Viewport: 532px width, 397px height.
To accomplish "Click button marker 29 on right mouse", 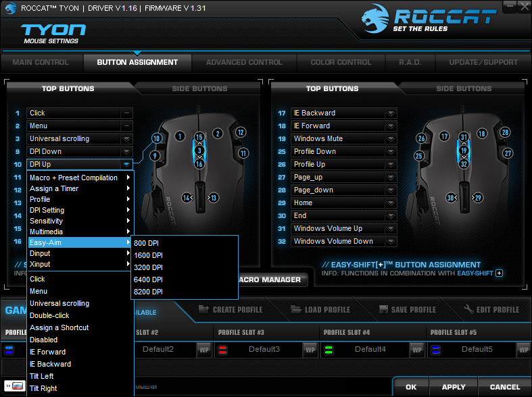I will 477,198.
